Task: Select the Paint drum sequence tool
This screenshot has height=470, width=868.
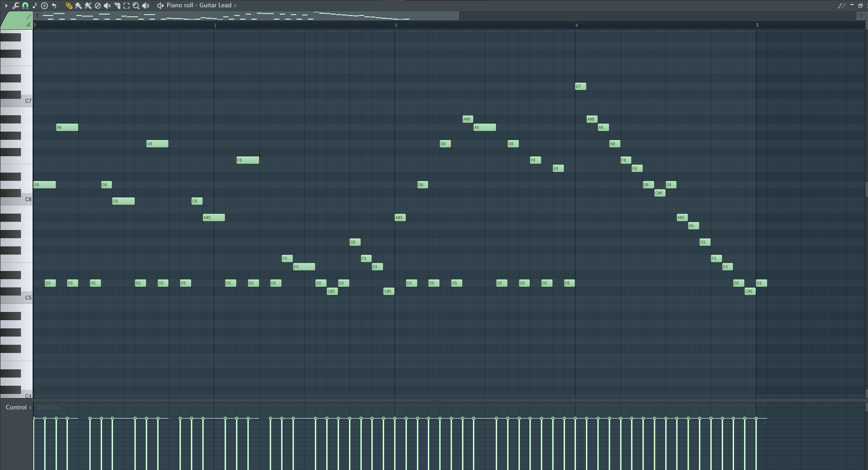Action: [88, 5]
